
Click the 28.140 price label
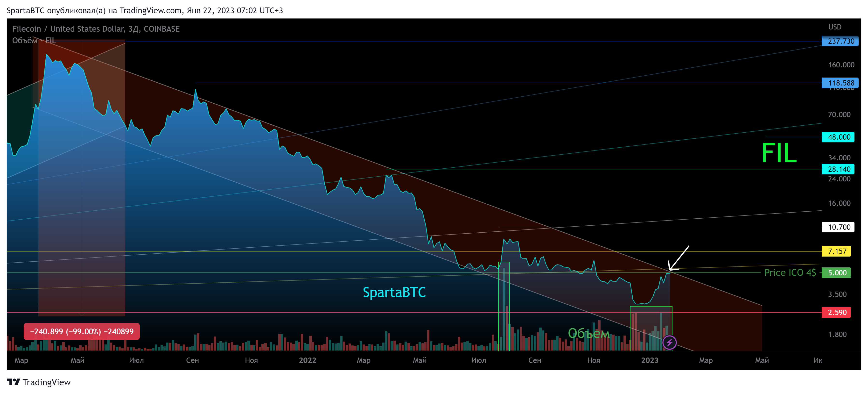838,169
